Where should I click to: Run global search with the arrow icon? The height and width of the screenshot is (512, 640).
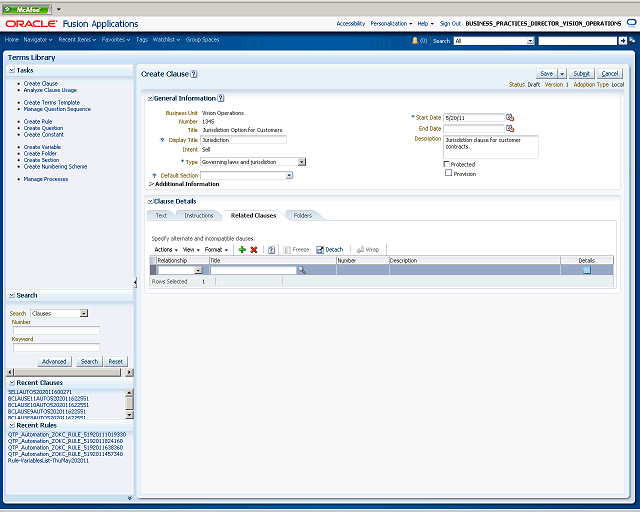point(622,40)
